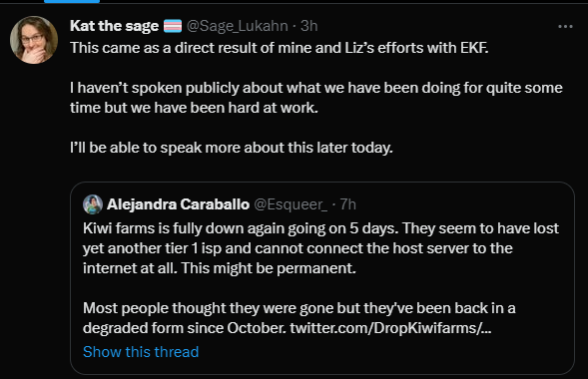Click the sentence about speaking more later today
Image resolution: width=588 pixels, height=379 pixels.
[232, 148]
